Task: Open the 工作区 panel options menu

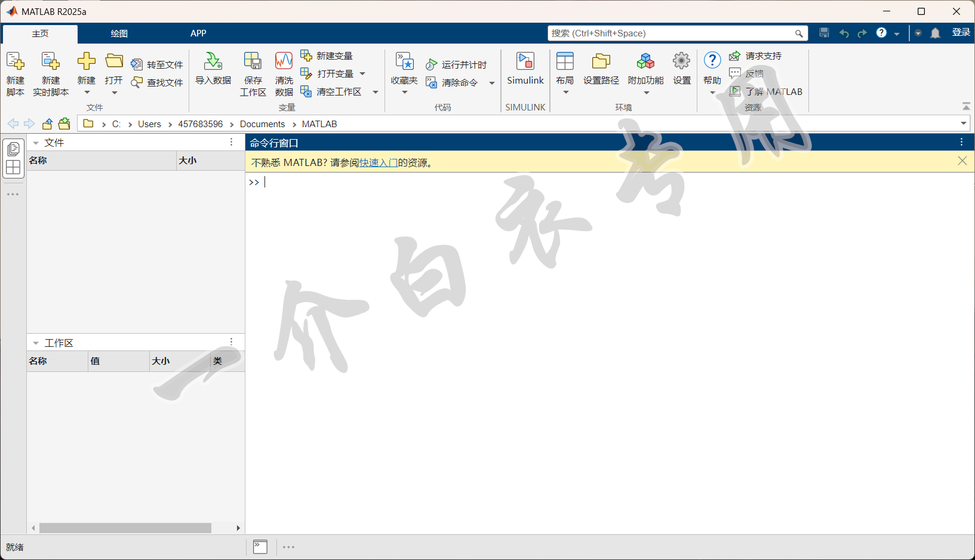Action: (x=232, y=342)
